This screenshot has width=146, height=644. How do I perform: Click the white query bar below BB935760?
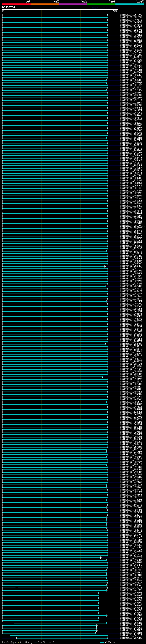(60, 10)
